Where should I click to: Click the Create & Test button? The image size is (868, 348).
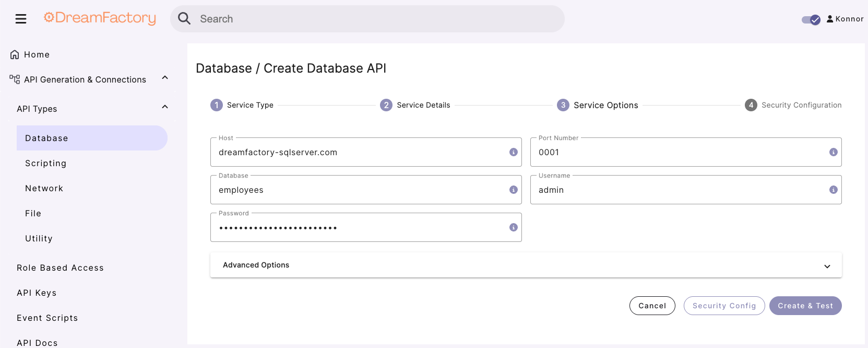click(x=805, y=306)
